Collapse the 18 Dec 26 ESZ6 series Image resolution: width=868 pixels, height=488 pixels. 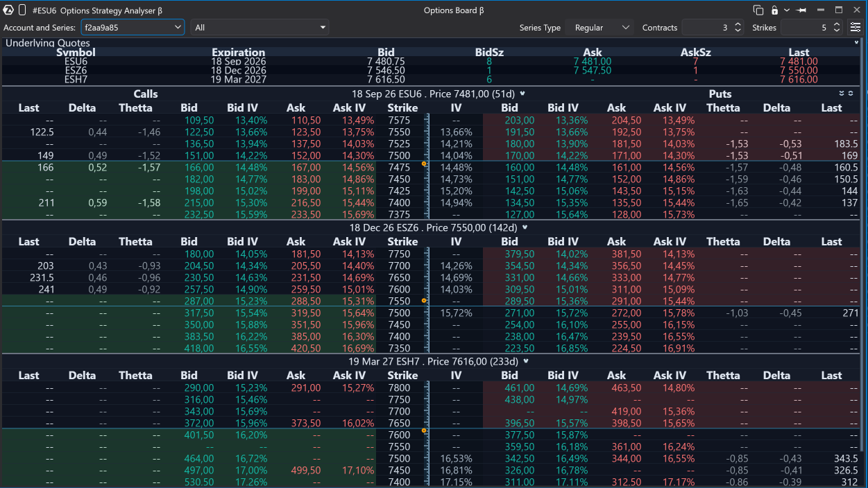tap(525, 227)
